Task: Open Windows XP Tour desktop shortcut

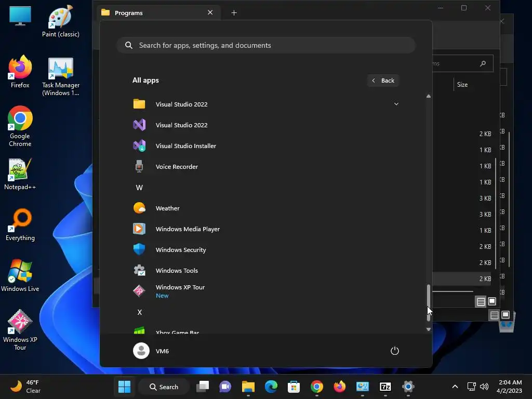Action: 20,330
